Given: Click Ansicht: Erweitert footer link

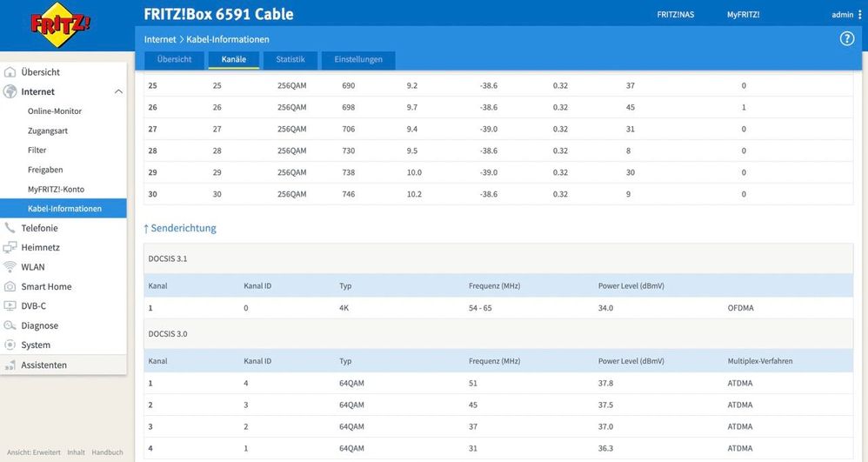Looking at the screenshot, I should tap(34, 452).
